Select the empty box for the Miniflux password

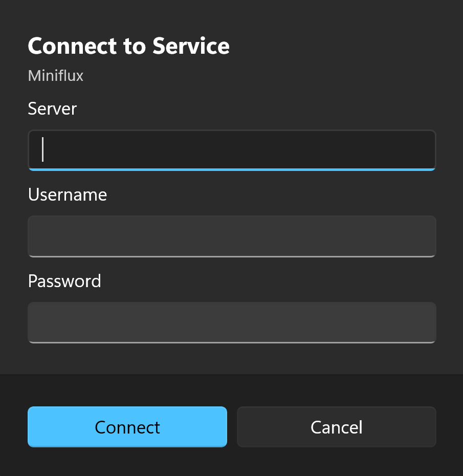[232, 322]
